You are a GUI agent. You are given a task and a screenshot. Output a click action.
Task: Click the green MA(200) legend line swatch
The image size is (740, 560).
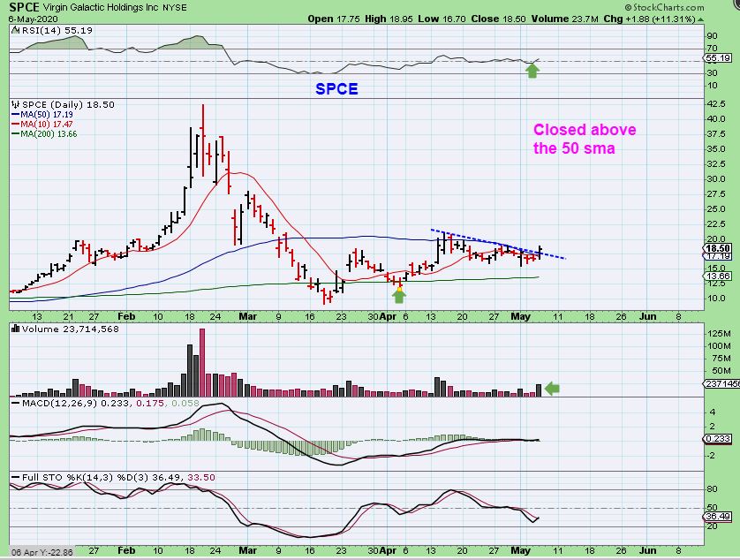(15, 134)
